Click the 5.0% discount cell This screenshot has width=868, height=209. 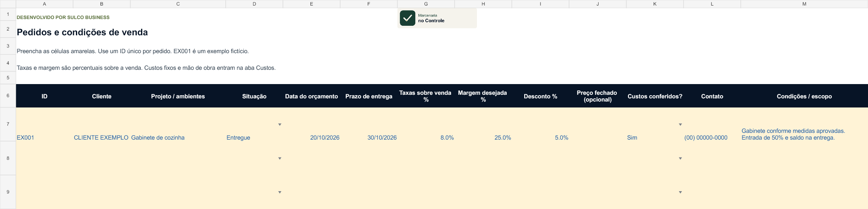click(x=541, y=125)
